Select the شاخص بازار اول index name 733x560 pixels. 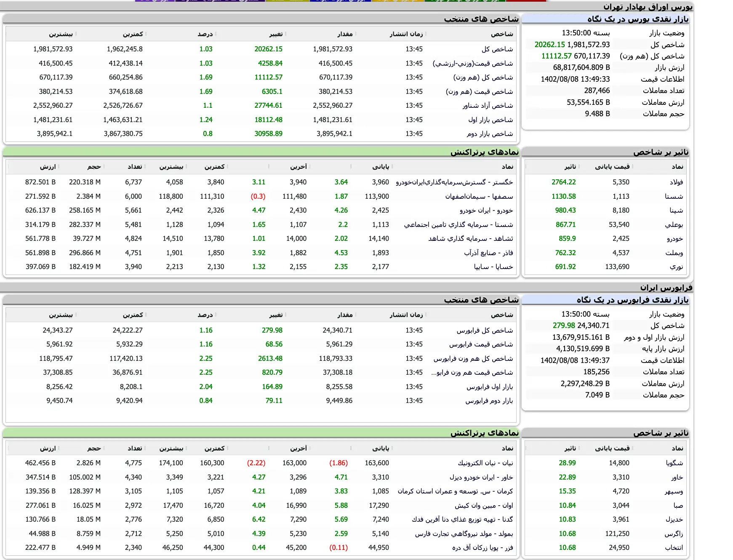tap(490, 120)
